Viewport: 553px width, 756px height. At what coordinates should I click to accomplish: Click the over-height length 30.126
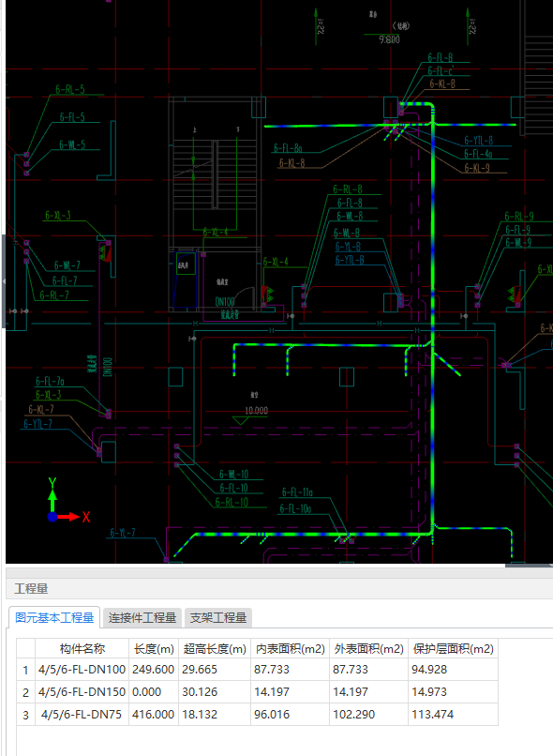coord(200,692)
